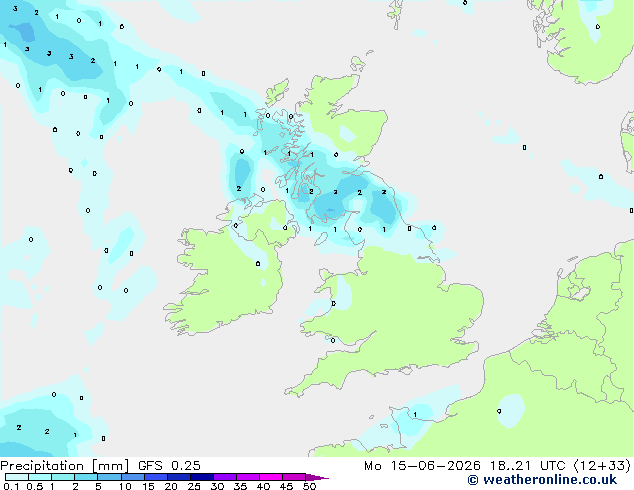Click the '30' legend scale label

tap(217, 486)
